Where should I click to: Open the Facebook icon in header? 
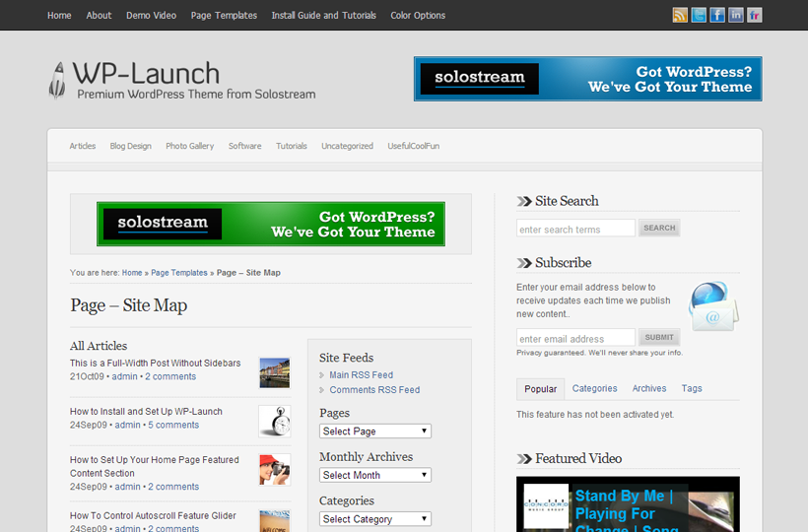click(x=716, y=15)
